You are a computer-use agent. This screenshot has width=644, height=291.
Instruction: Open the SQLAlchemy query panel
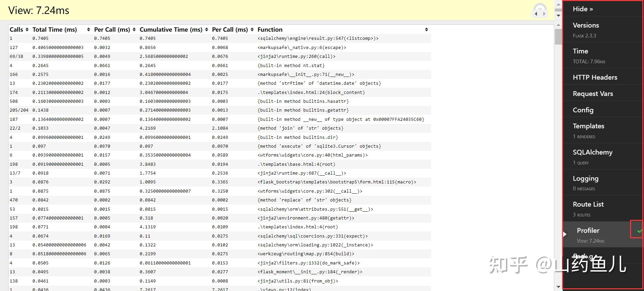tap(592, 152)
